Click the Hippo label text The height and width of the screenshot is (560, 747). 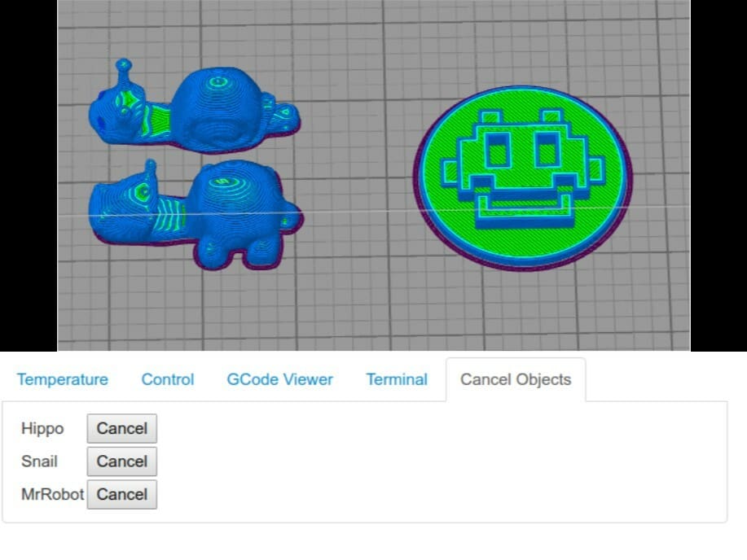click(x=42, y=429)
